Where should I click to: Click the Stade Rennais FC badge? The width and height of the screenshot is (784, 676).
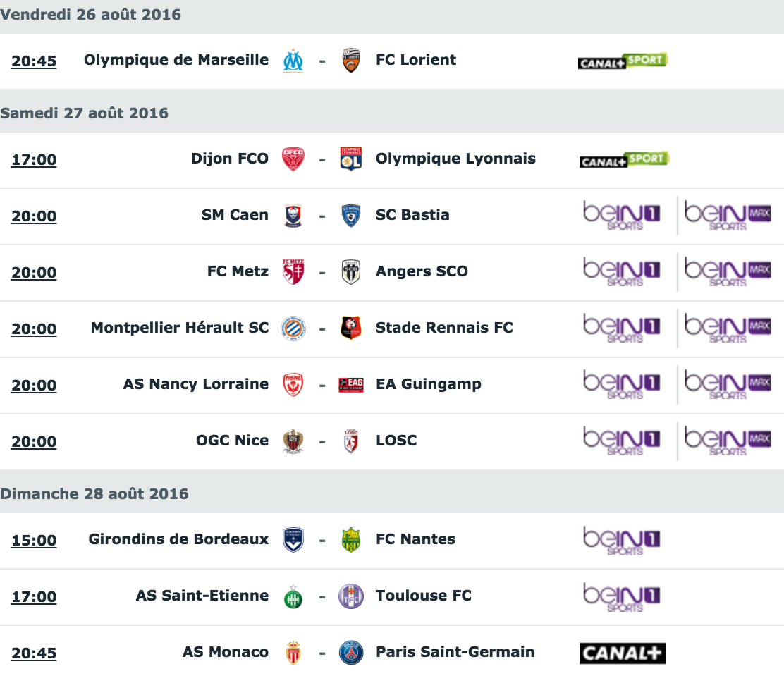[351, 328]
